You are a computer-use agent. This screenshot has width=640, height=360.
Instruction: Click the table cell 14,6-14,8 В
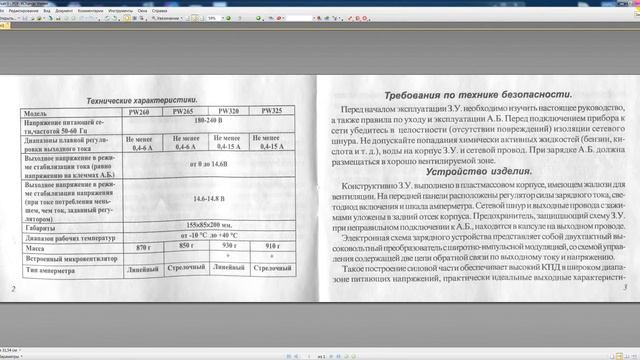pyautogui.click(x=209, y=199)
